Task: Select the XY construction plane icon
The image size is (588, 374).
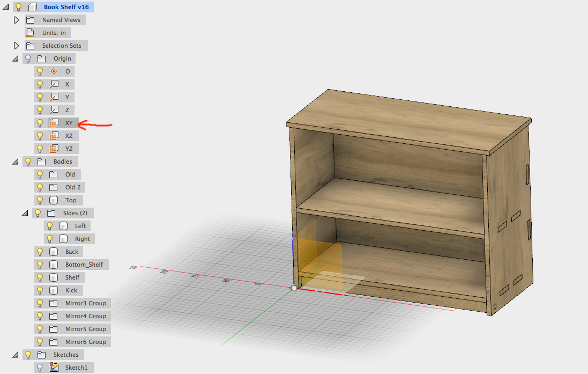Action: click(54, 122)
